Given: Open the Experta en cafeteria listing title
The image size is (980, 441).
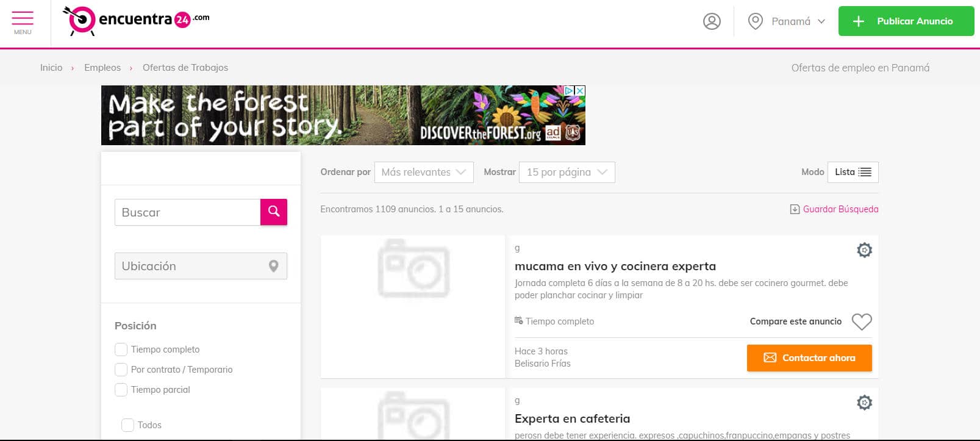Looking at the screenshot, I should click(573, 418).
